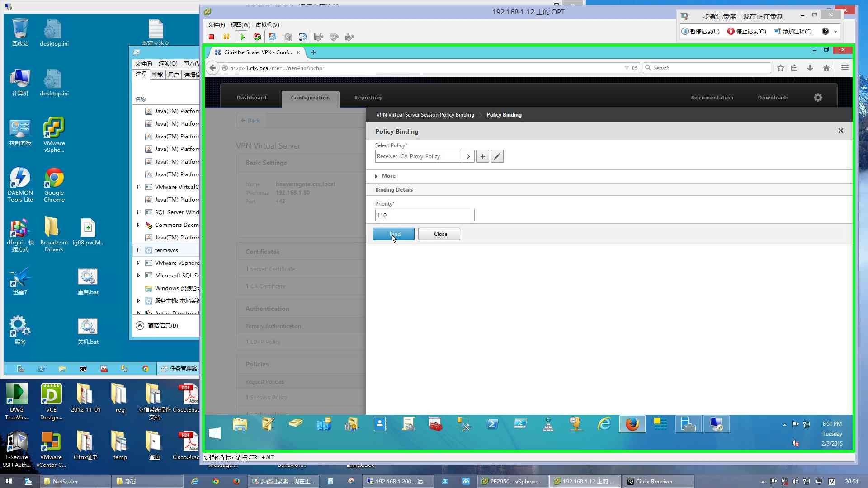This screenshot has width=868, height=488.
Task: Open the Documentation link
Action: pos(712,98)
